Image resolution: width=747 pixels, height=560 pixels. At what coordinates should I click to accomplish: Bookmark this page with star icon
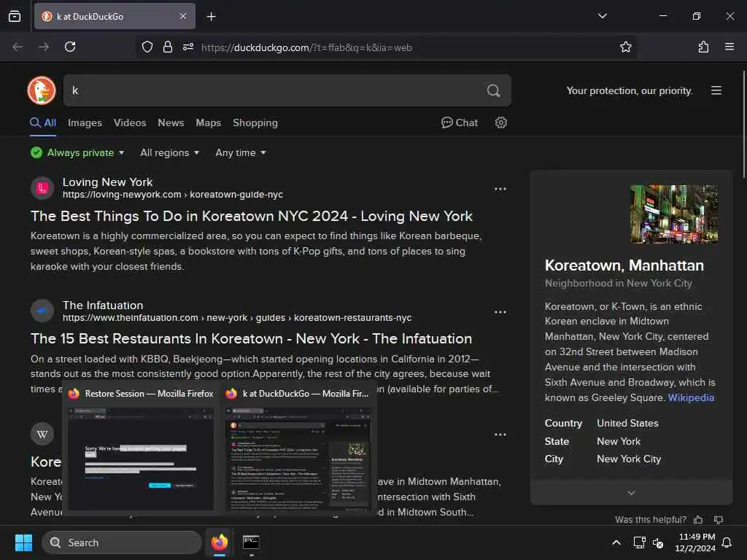click(625, 47)
